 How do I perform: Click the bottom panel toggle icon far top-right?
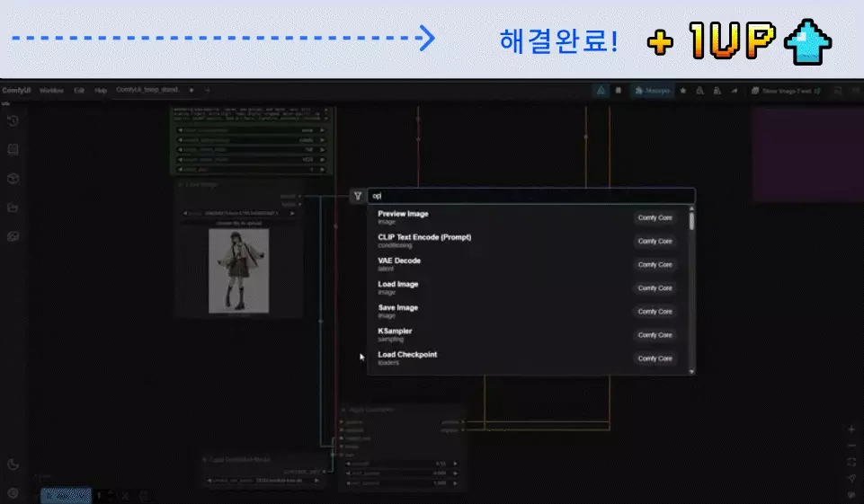coord(838,91)
